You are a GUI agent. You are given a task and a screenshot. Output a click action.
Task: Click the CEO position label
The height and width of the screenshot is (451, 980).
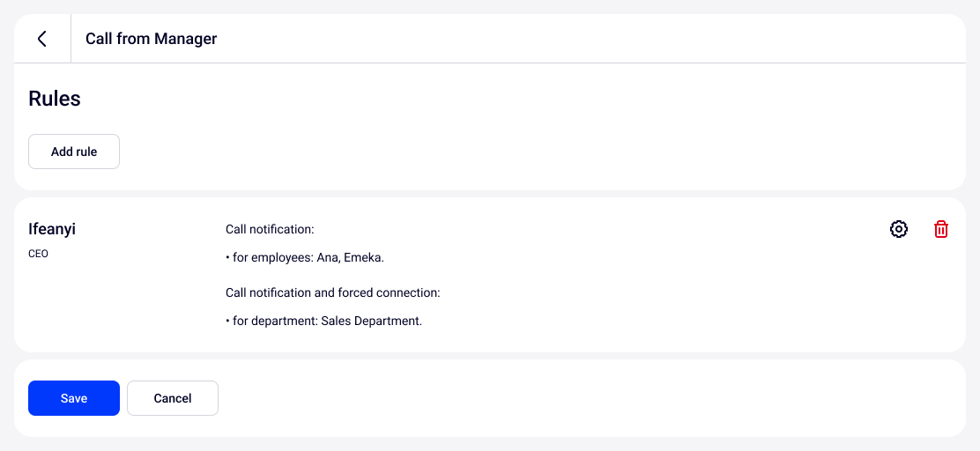39,254
